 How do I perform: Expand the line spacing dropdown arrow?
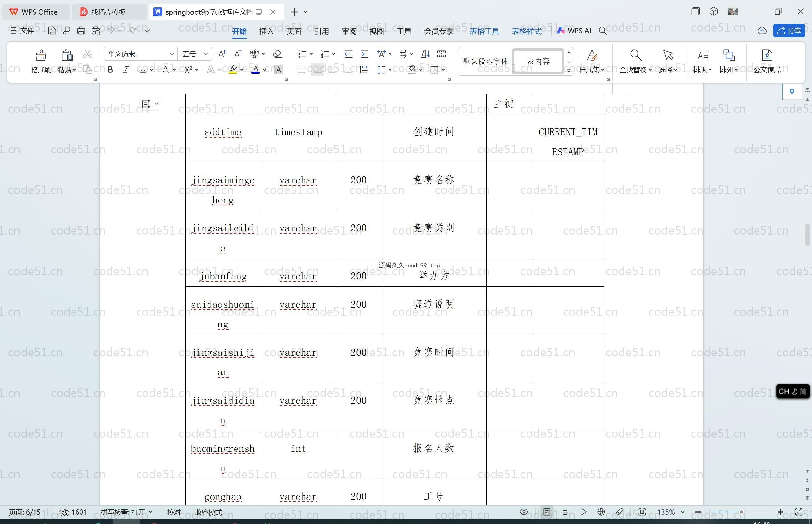390,70
